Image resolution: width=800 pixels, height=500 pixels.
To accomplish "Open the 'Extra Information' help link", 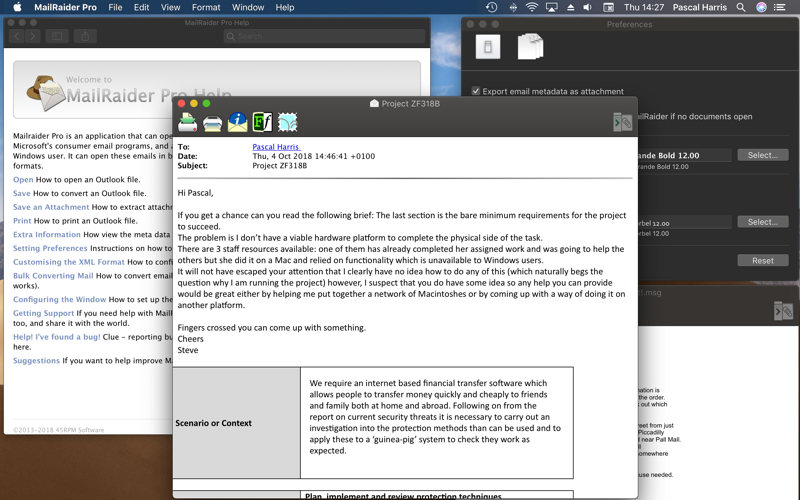I will click(47, 235).
